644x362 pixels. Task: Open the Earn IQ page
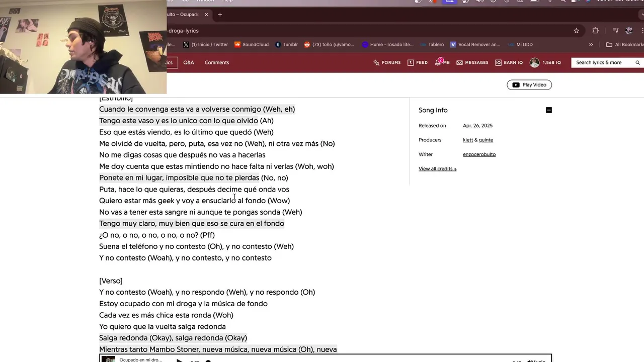(x=509, y=63)
